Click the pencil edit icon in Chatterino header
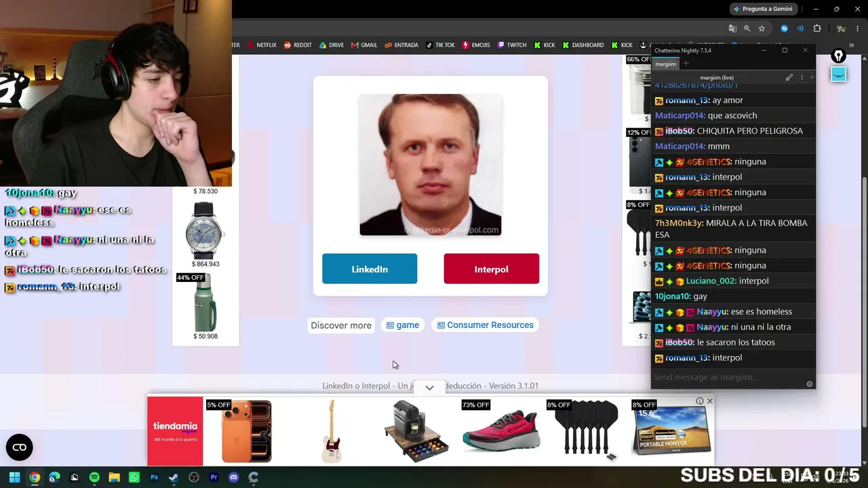This screenshot has height=488, width=868. tap(789, 78)
